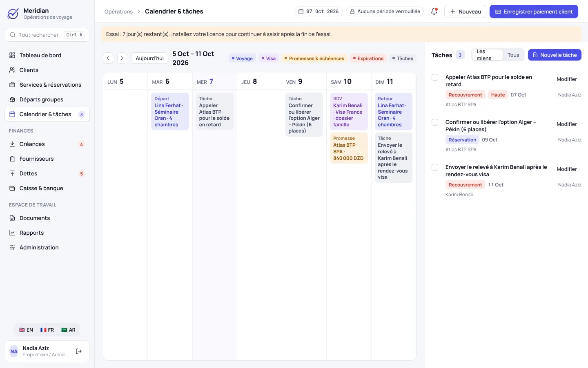Open the 07 Oct 2026 date picker

point(318,11)
